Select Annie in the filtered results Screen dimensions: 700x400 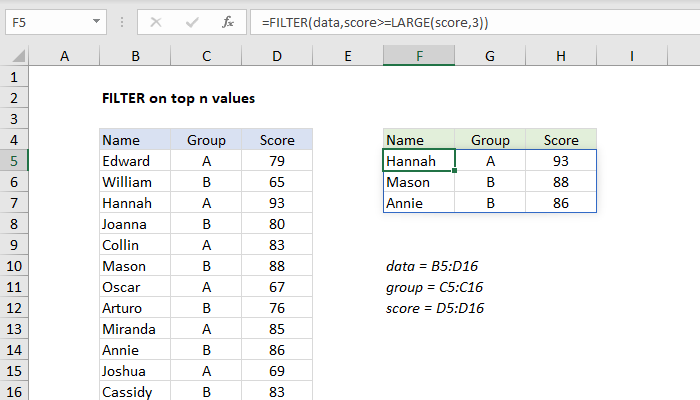pyautogui.click(x=419, y=203)
